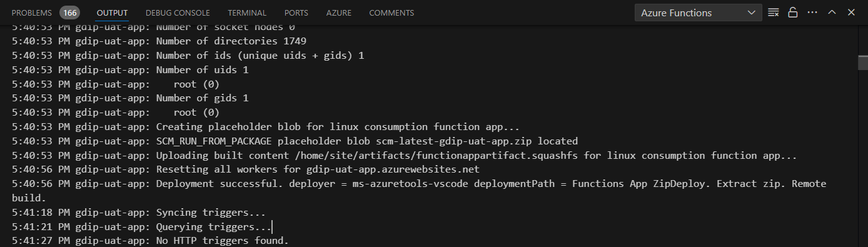Image resolution: width=868 pixels, height=247 pixels.
Task: Open the DEBUG CONSOLE tab
Action: pos(178,13)
